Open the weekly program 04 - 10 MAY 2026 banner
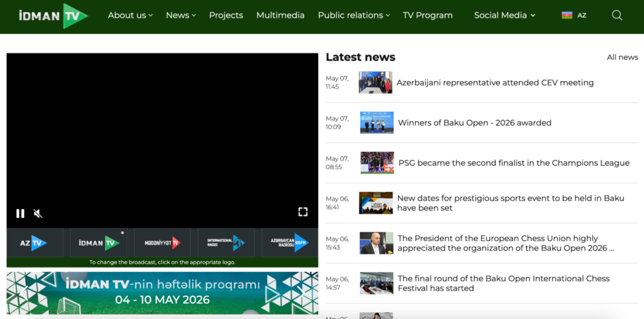 click(x=162, y=293)
